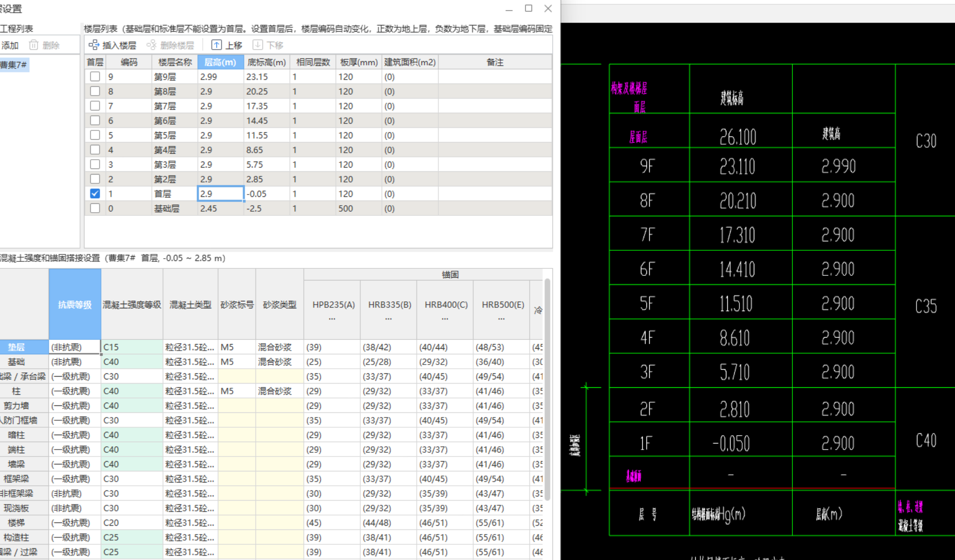The width and height of the screenshot is (955, 560).
Task: Open HRB400(C) column ellipsis options
Action: 445,319
